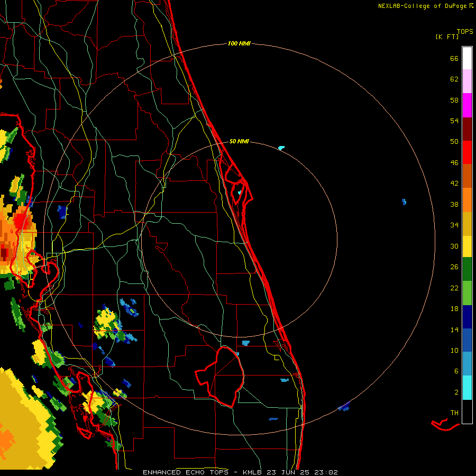Select the cyan 2 kft legend swatch

(x=467, y=388)
